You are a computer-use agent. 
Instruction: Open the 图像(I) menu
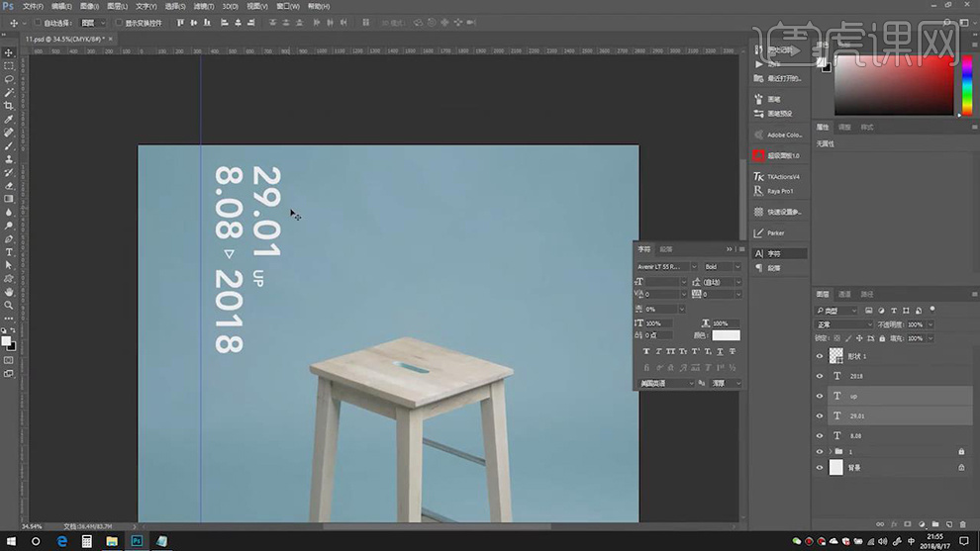tap(89, 6)
